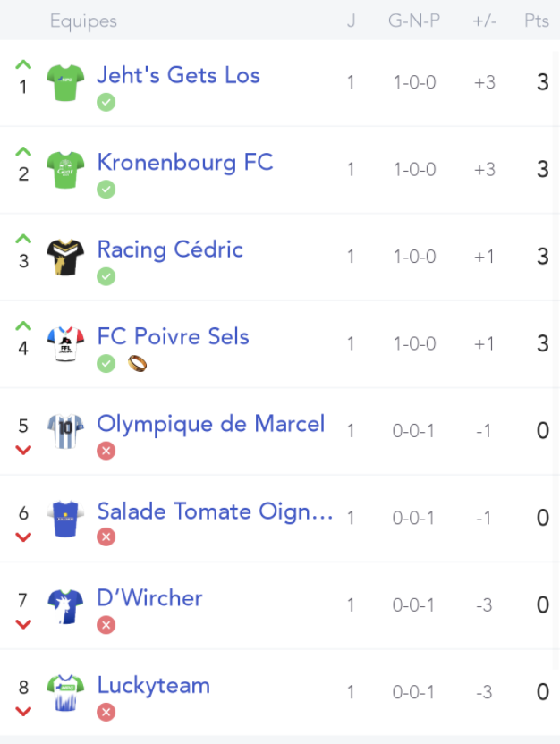
Task: Click Racing Cédric black jersey icon
Action: (x=65, y=258)
